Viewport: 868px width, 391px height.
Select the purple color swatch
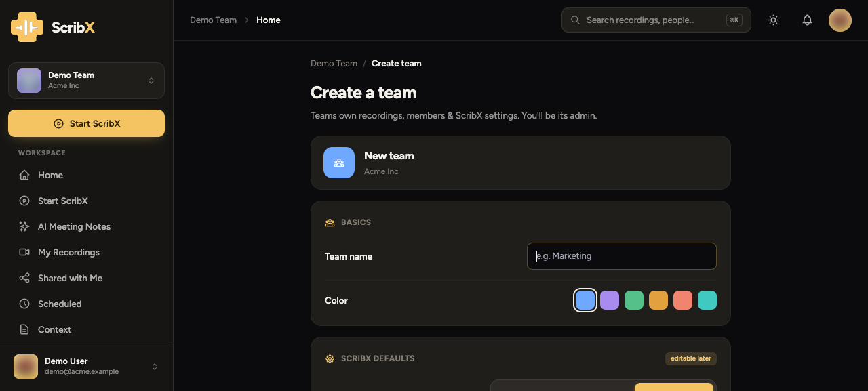tap(610, 300)
